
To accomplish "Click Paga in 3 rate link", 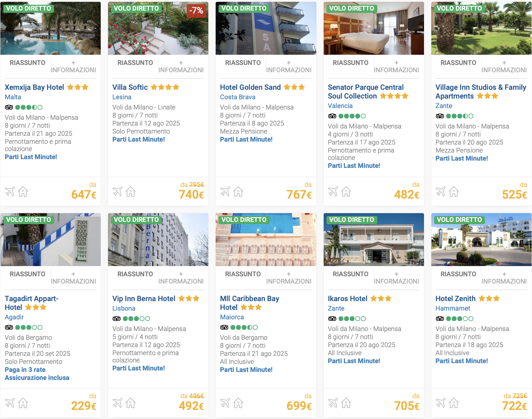I will click(x=25, y=370).
